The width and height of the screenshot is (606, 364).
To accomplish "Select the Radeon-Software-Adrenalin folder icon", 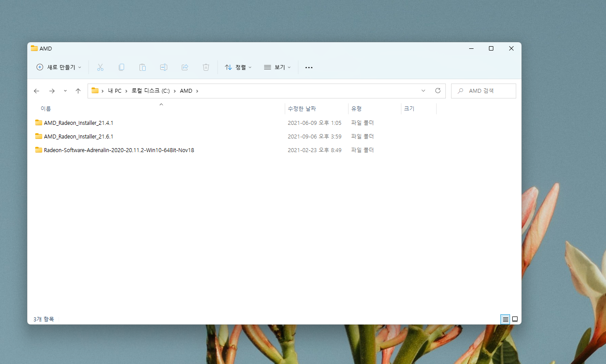I will coord(39,150).
